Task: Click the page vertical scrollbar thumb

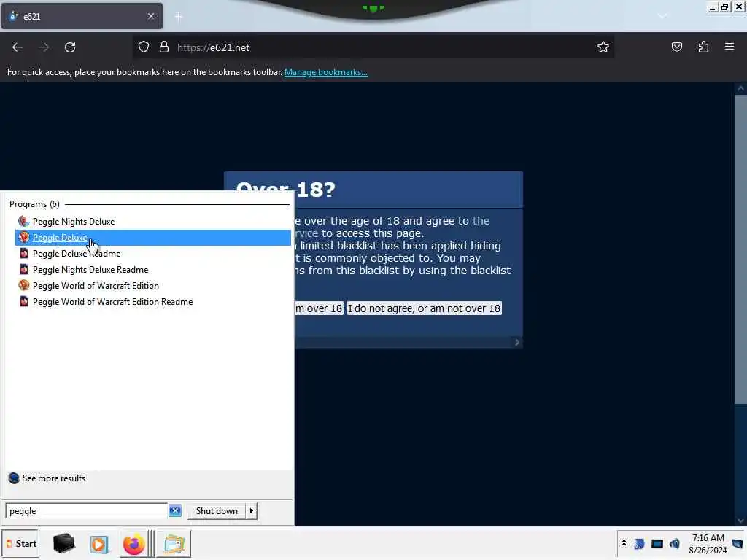Action: pyautogui.click(x=740, y=249)
